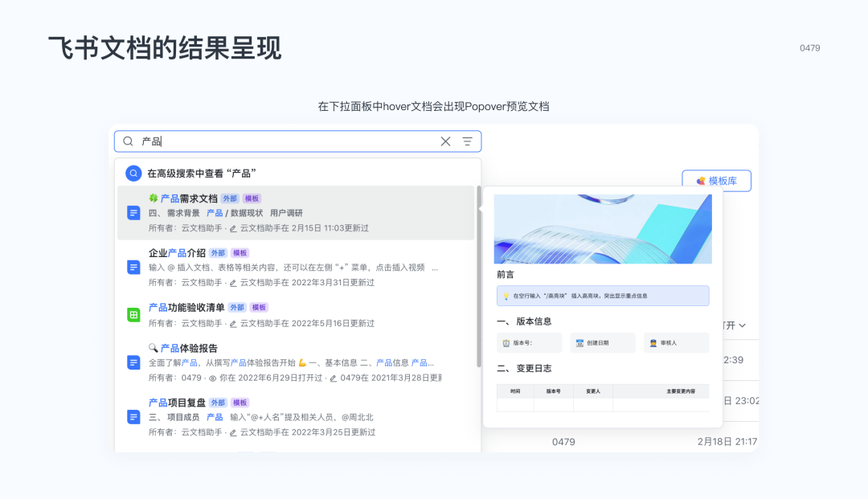Open the search filter options icon
This screenshot has width=868, height=499.
coord(467,141)
